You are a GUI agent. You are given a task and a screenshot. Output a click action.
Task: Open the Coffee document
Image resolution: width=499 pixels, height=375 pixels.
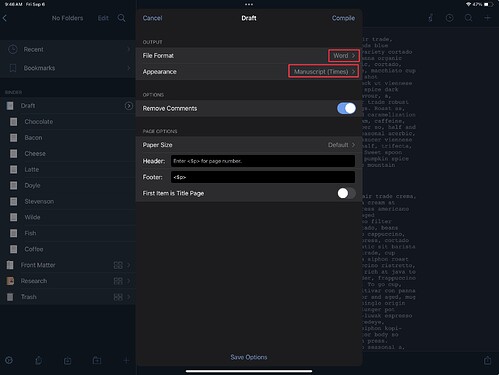pyautogui.click(x=68, y=249)
